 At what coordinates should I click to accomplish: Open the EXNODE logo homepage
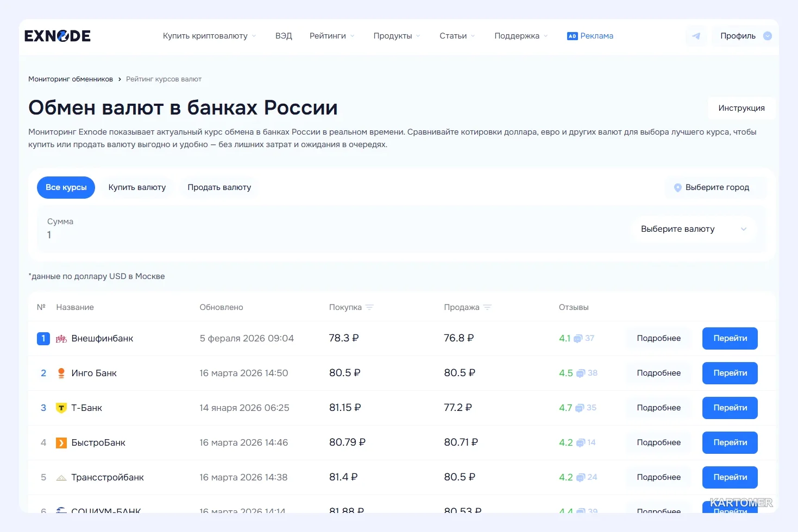58,36
